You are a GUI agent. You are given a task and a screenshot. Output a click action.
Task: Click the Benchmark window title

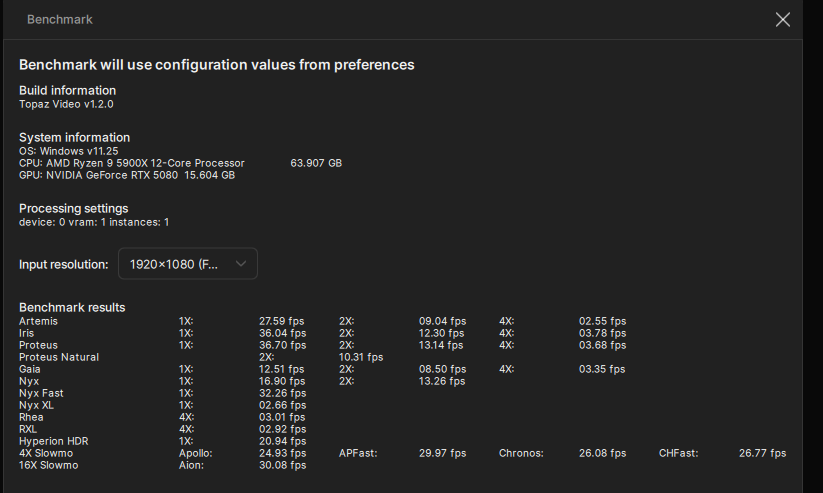click(60, 20)
